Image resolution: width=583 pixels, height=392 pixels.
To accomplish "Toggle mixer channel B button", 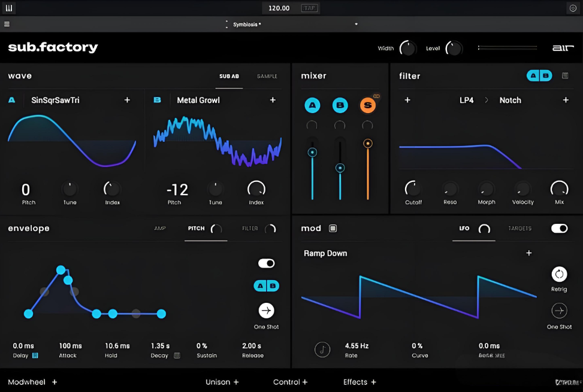I will [x=340, y=105].
